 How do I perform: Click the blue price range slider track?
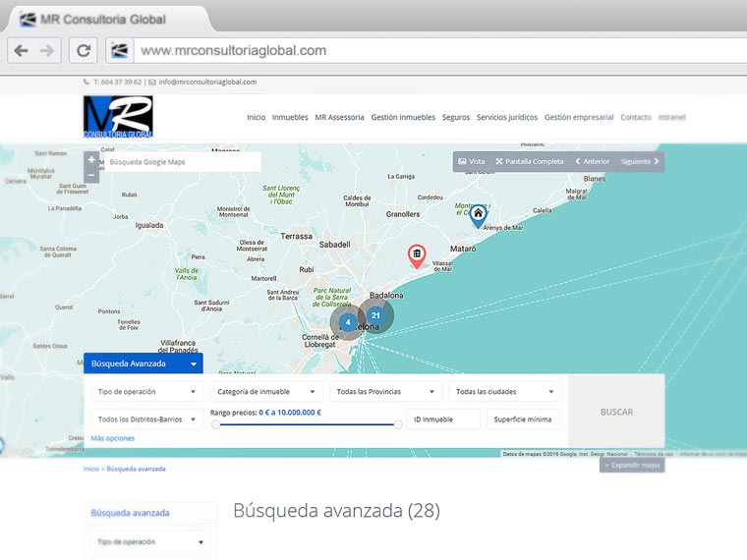click(307, 424)
